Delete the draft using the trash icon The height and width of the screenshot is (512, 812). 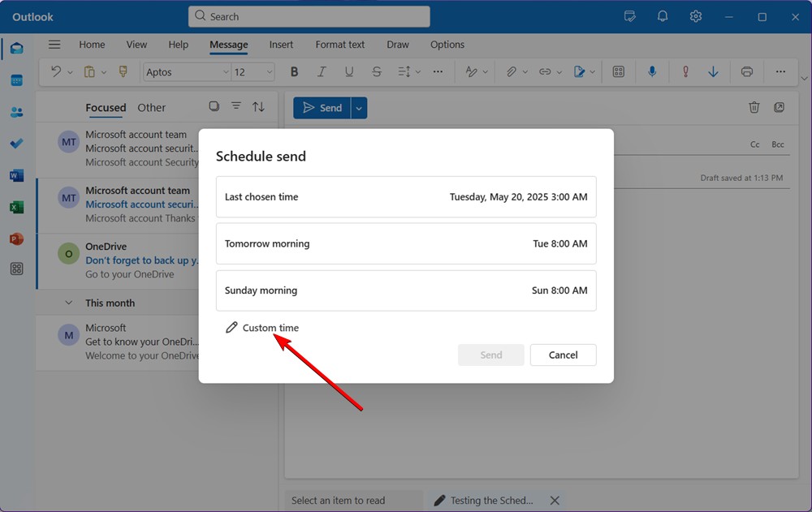754,106
